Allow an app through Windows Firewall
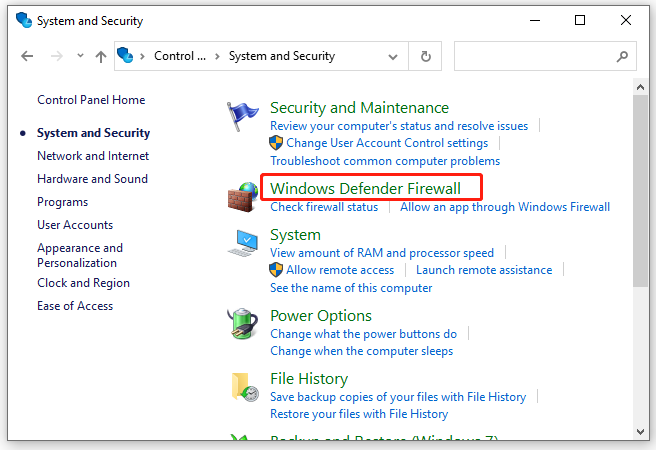The width and height of the screenshot is (656, 450). pos(505,207)
